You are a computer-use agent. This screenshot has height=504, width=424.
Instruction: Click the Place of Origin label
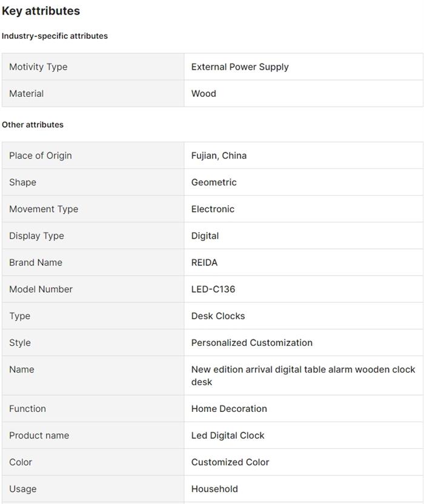pos(41,156)
